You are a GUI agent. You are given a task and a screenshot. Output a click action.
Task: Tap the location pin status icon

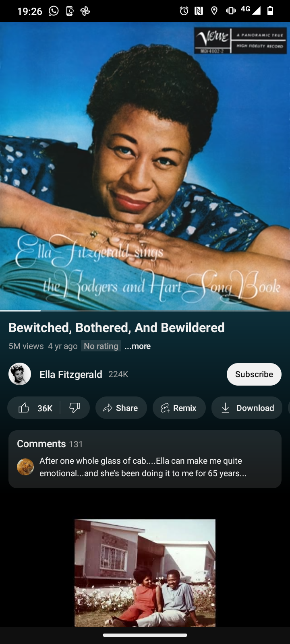(x=214, y=11)
